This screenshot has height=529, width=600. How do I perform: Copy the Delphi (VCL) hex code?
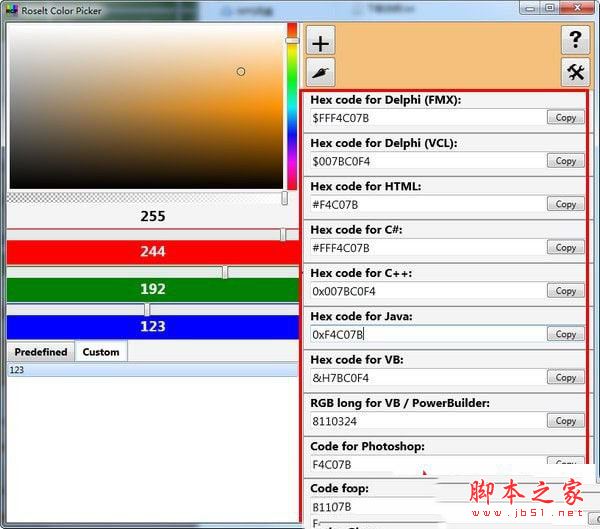click(x=566, y=161)
